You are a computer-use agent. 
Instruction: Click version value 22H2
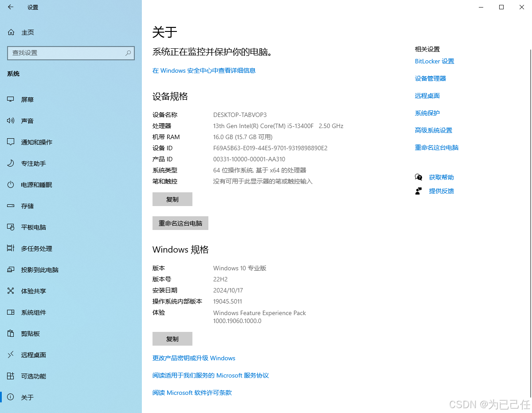pyautogui.click(x=220, y=279)
